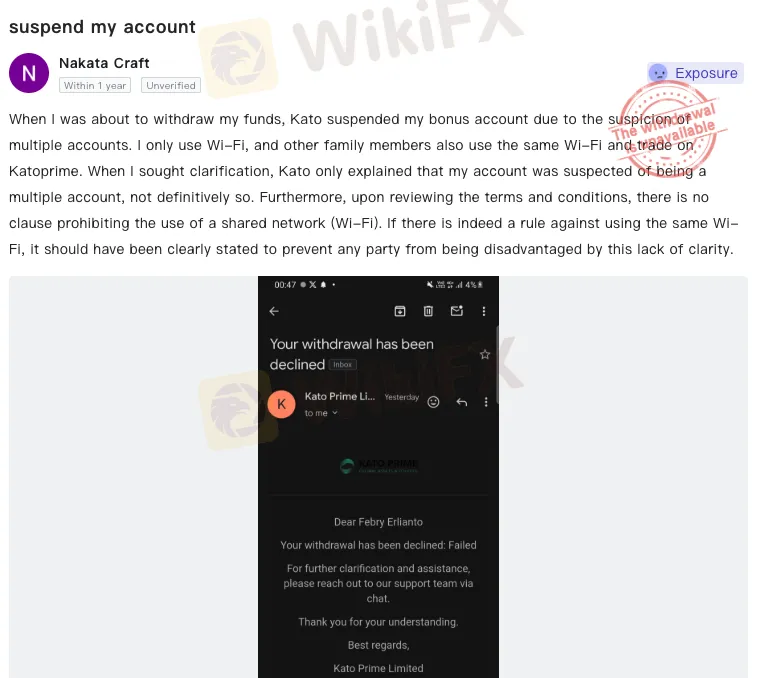The height and width of the screenshot is (678, 758).
Task: Reply to Kato Prime message
Action: click(x=462, y=402)
